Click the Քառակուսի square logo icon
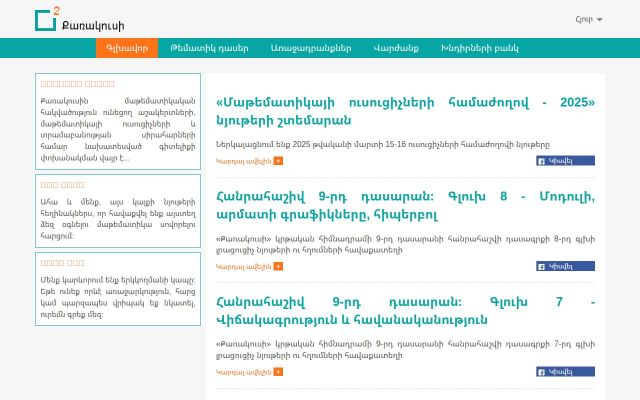This screenshot has height=400, width=640. [45, 20]
